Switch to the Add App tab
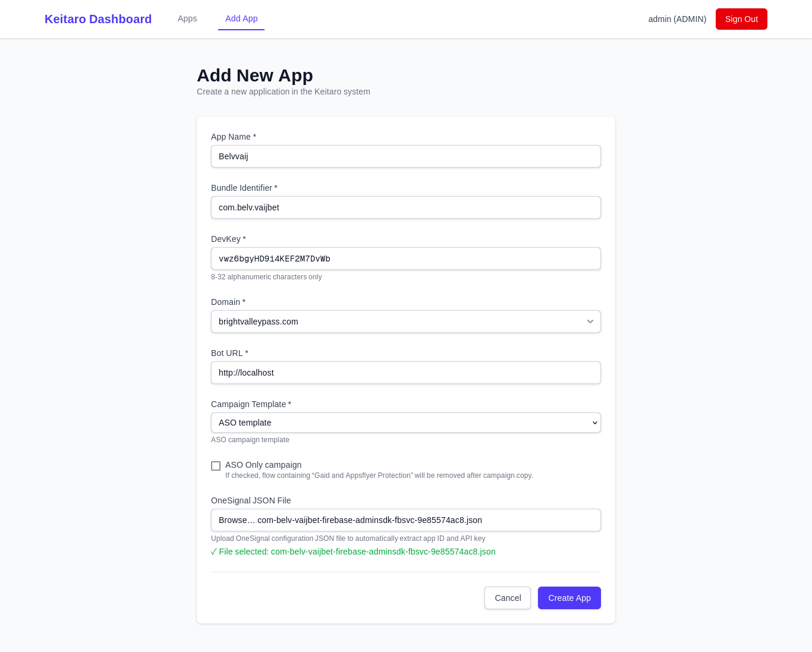This screenshot has height=652, width=812. coord(241,18)
